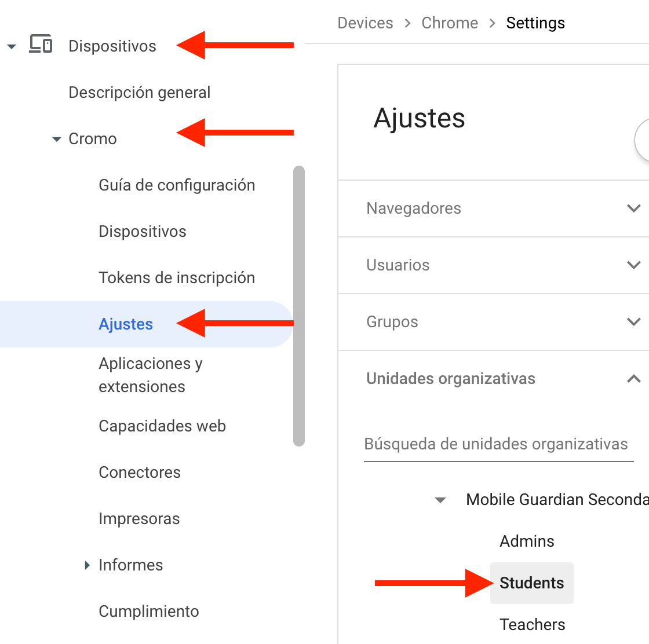The image size is (649, 644).
Task: Expand the Informes submenu arrow
Action: (x=87, y=565)
